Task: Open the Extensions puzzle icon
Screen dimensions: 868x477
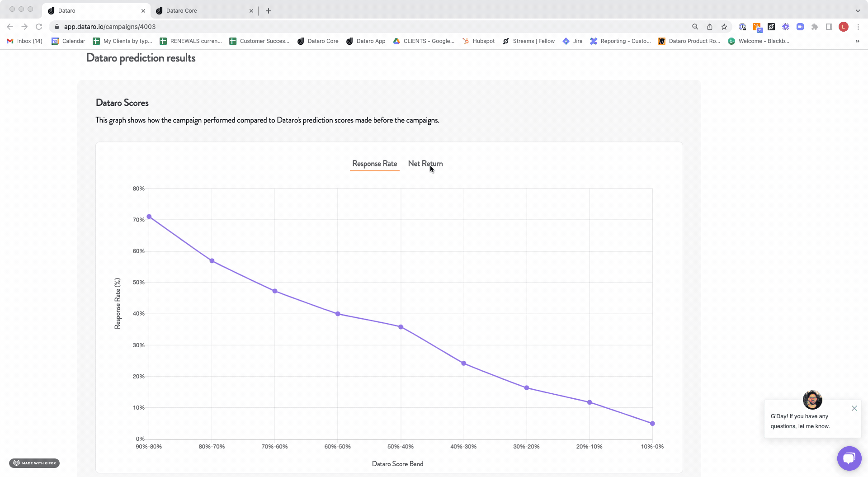Action: click(815, 27)
